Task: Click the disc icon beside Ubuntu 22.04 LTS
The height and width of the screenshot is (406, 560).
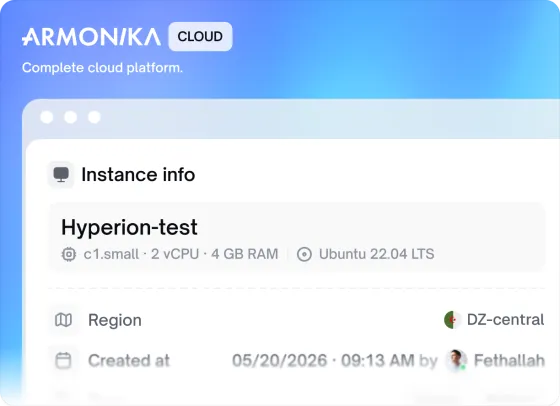Action: tap(304, 255)
